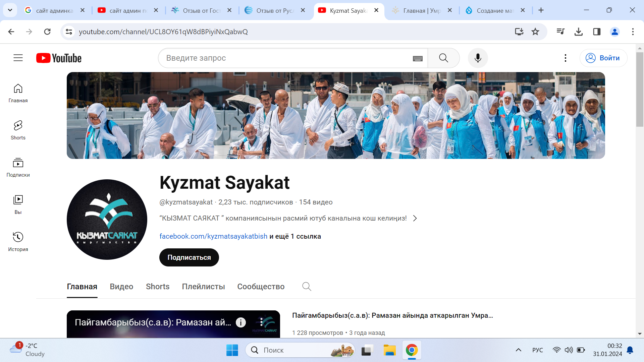The image size is (644, 362).
Task: Open featured video title Пайгамбарыбыз(с.а.в)
Action: click(x=392, y=315)
